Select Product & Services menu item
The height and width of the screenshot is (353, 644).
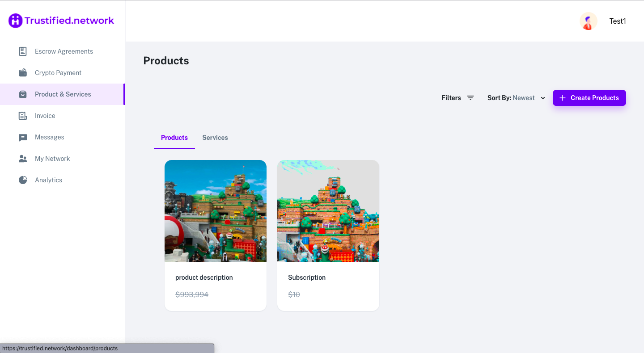pyautogui.click(x=62, y=94)
